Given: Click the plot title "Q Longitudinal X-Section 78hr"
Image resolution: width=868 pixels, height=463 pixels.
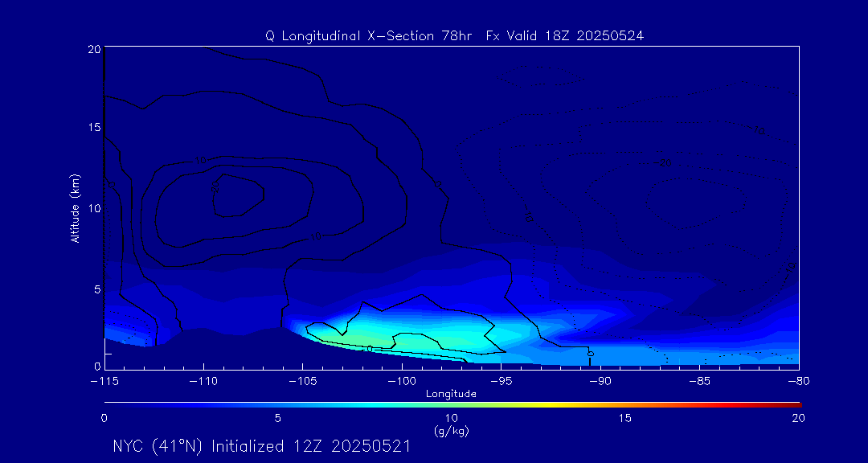Looking at the screenshot, I should coord(368,35).
